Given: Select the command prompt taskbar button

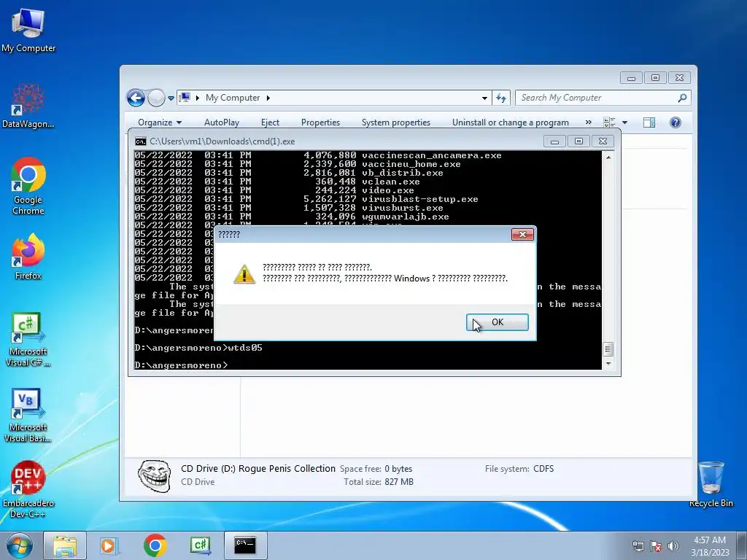Looking at the screenshot, I should coord(245,545).
